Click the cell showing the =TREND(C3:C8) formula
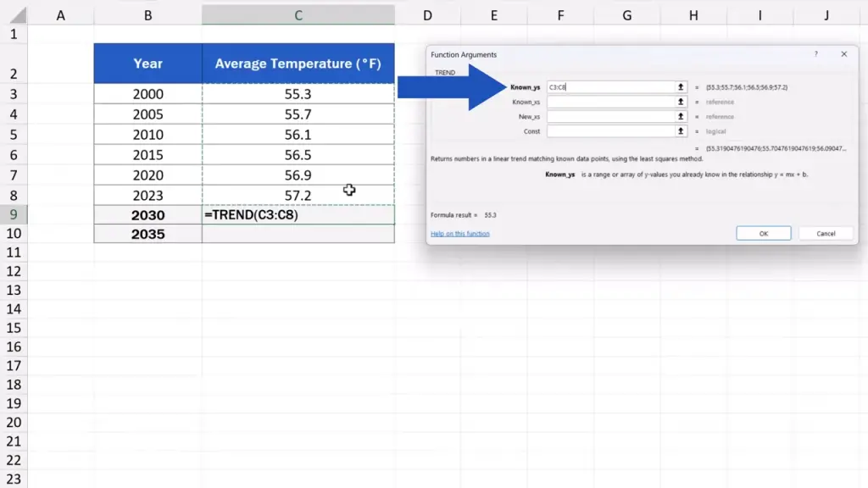 (298, 215)
